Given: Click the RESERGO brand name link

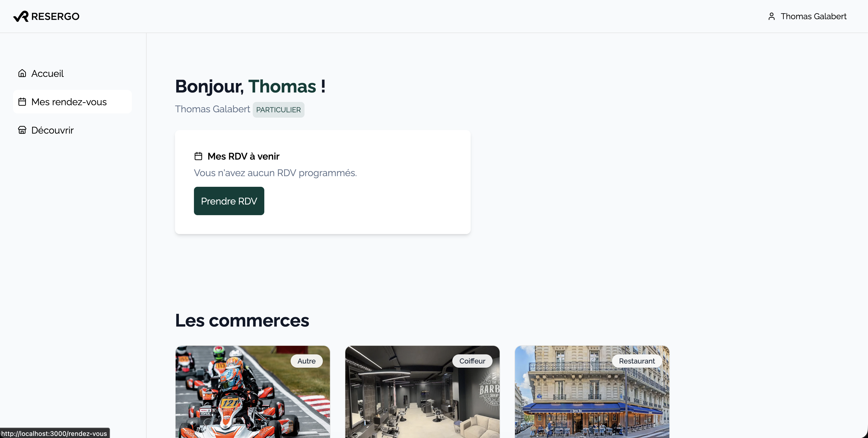Looking at the screenshot, I should coord(55,16).
